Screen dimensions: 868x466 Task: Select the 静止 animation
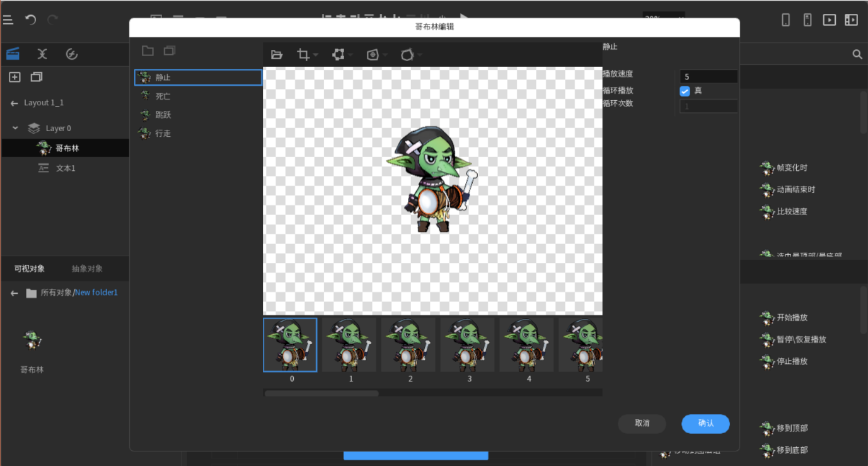click(x=198, y=78)
